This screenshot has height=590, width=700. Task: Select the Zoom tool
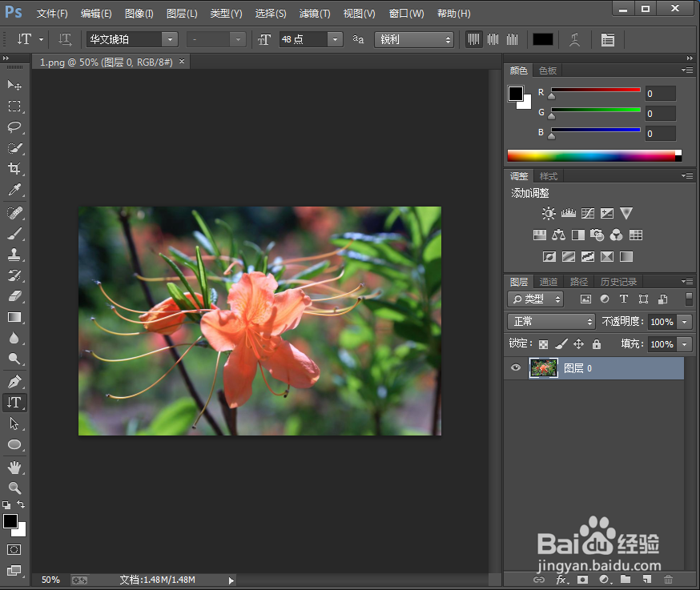click(x=14, y=488)
